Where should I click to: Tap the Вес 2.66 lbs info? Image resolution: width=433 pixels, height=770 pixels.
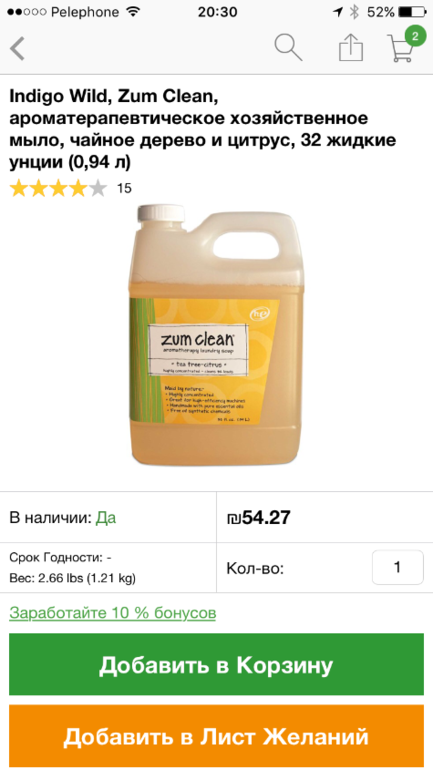(72, 578)
